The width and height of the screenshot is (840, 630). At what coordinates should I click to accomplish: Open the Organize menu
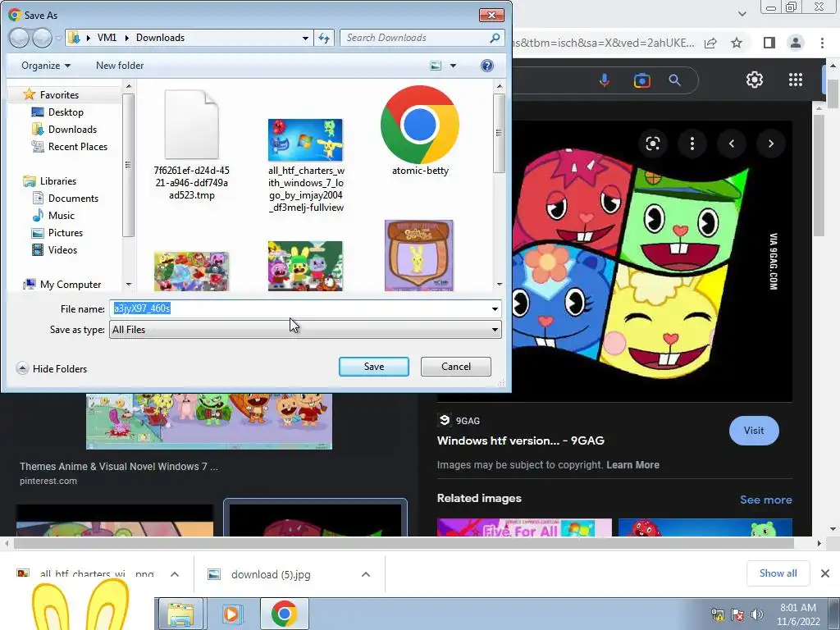[46, 66]
